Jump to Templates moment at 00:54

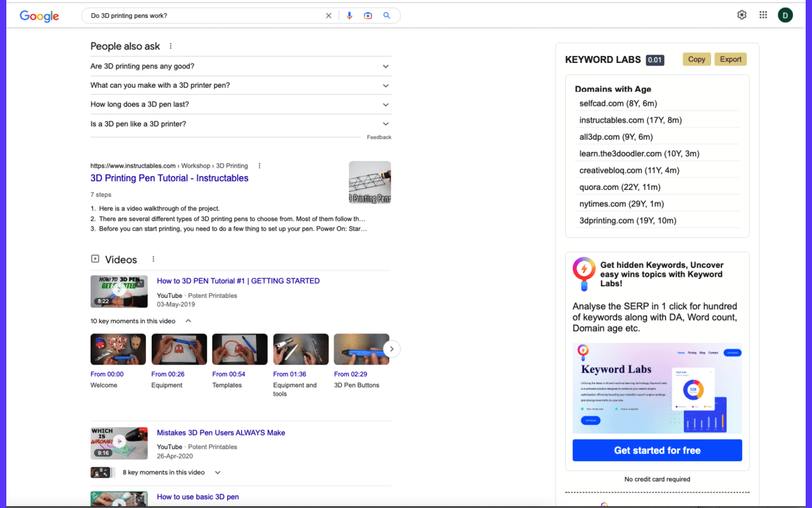[x=240, y=349]
